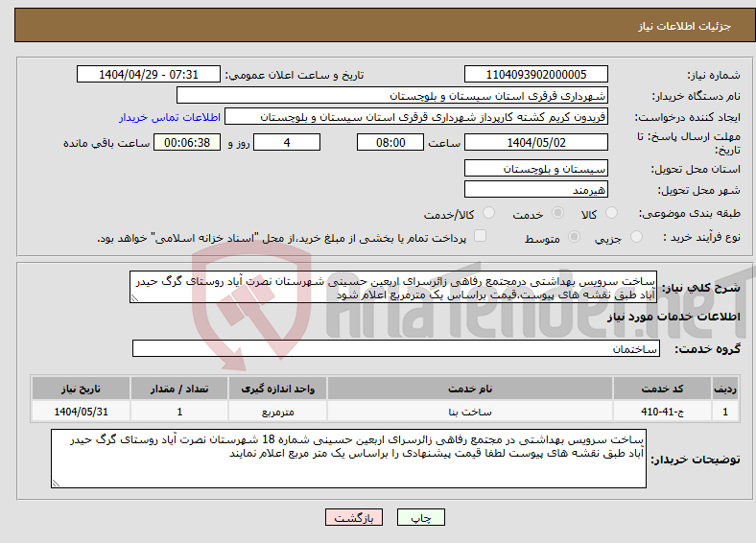Click the remaining days field showing 4
The image size is (756, 543).
click(x=287, y=142)
